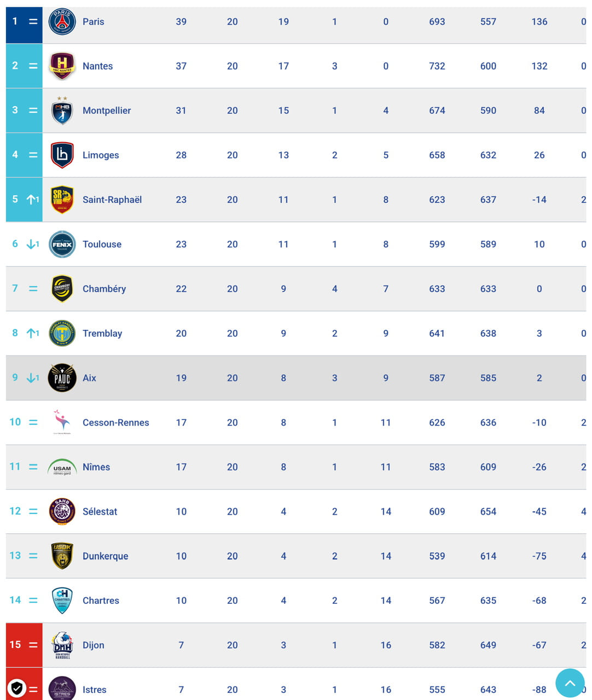Open the Dijon team name link
This screenshot has height=700, width=592.
93,645
